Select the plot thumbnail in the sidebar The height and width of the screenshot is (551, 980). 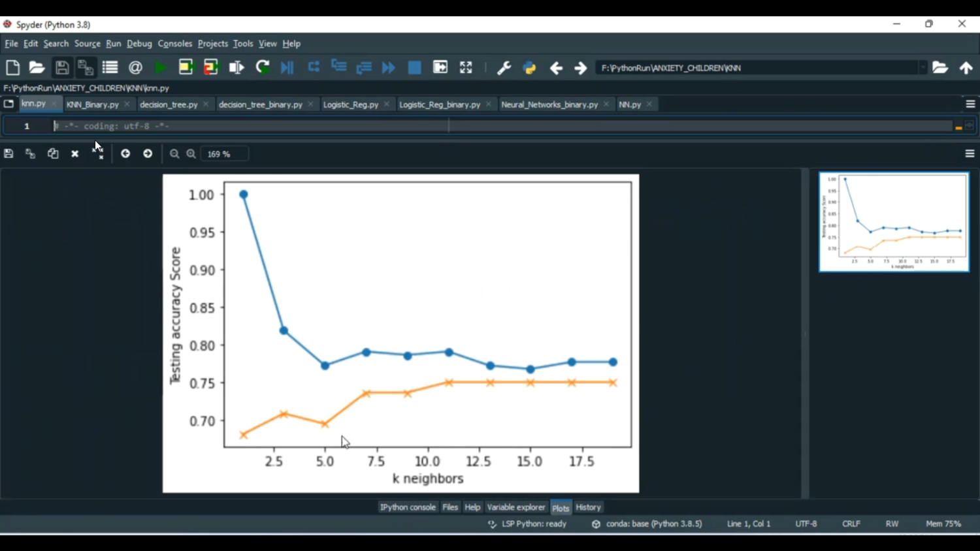click(x=894, y=222)
